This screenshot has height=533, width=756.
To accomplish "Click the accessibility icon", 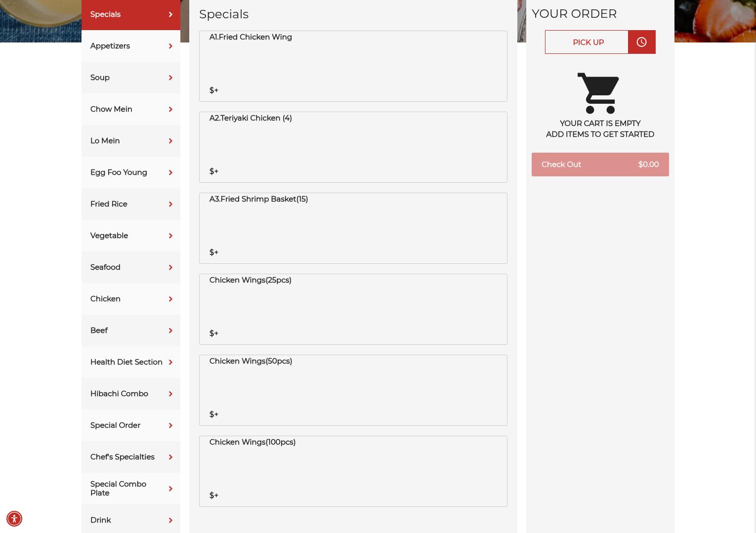I will coord(14,519).
